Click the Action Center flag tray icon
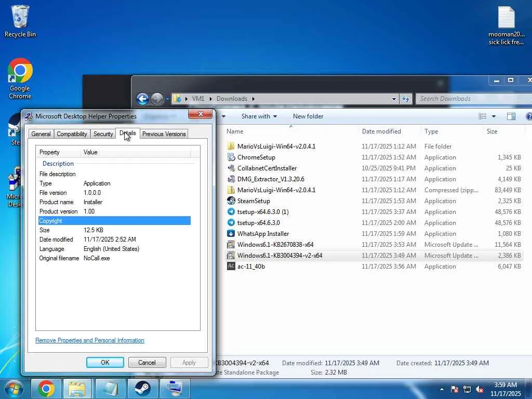 pyautogui.click(x=454, y=389)
